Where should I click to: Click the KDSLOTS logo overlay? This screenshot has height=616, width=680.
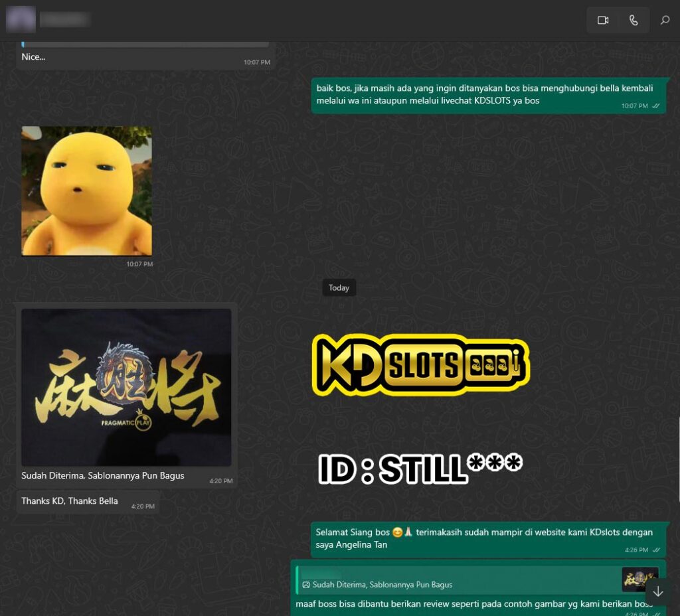tap(420, 364)
